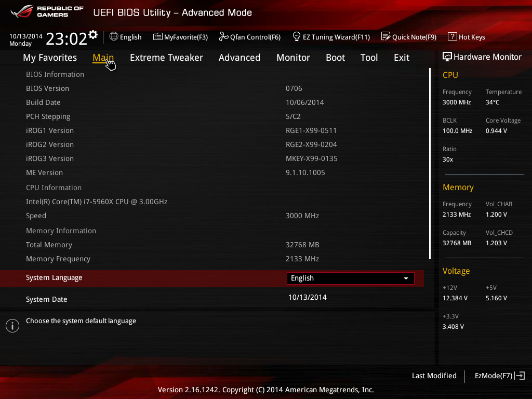Click the +5V 5.160 V reading
Image resolution: width=532 pixels, height=399 pixels.
click(x=496, y=298)
